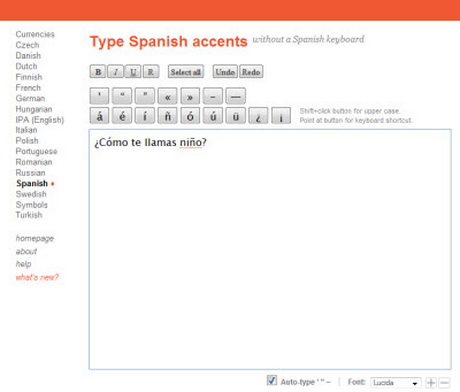This screenshot has width=460, height=392.
Task: Switch to Swedish keyboard
Action: [x=31, y=194]
